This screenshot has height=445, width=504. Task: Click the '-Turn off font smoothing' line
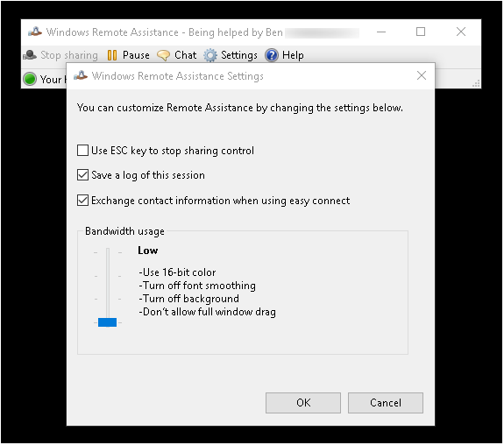pos(197,286)
